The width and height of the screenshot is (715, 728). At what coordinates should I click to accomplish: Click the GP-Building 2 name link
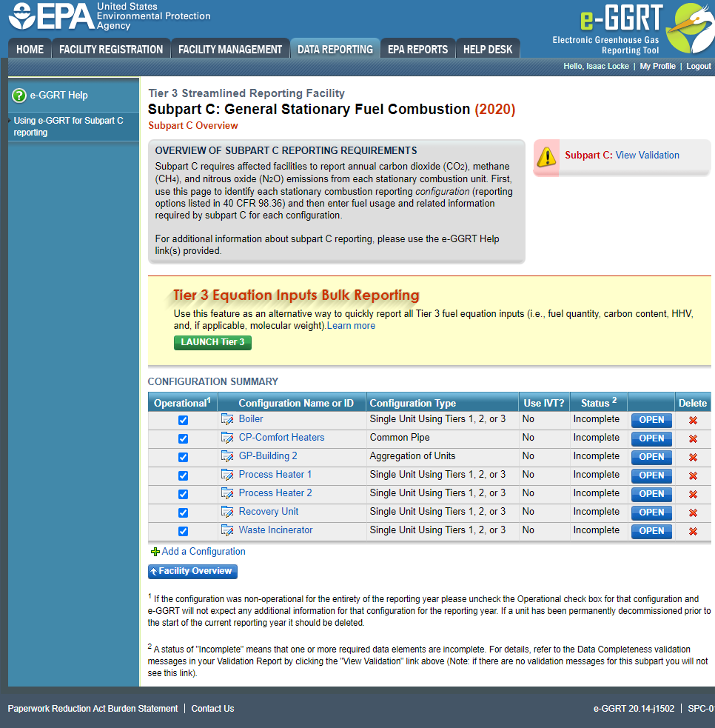[268, 456]
